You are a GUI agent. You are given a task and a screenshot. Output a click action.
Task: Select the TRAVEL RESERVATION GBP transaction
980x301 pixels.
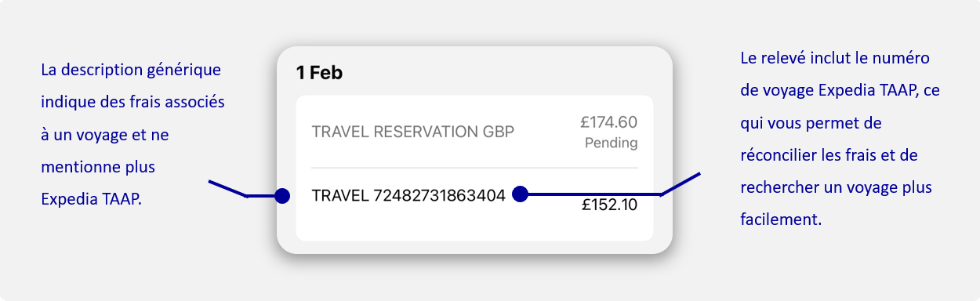[474, 132]
